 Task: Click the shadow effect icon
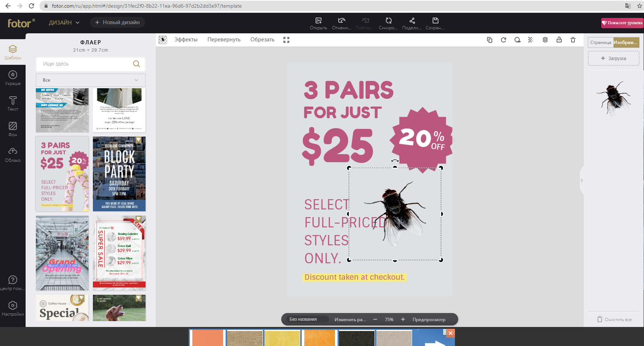(517, 40)
